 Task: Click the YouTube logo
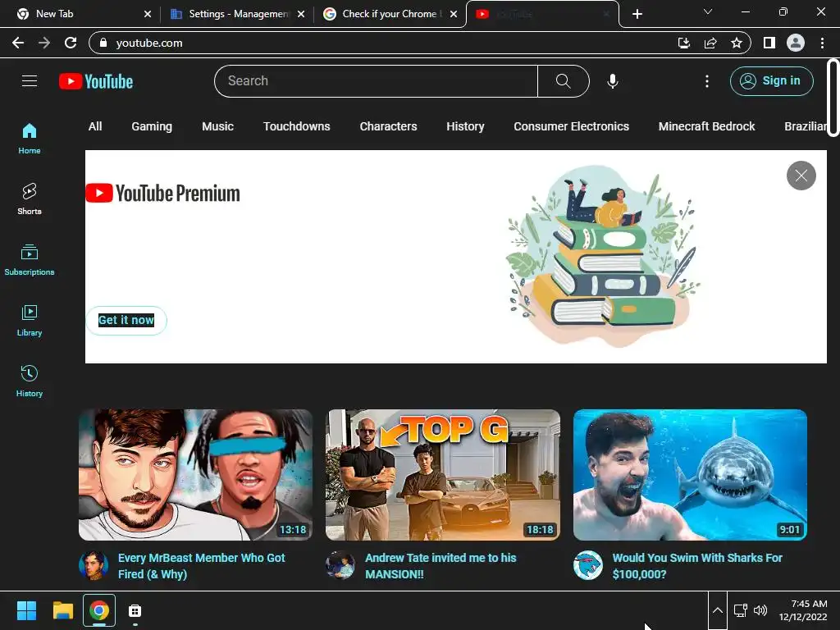pos(96,81)
